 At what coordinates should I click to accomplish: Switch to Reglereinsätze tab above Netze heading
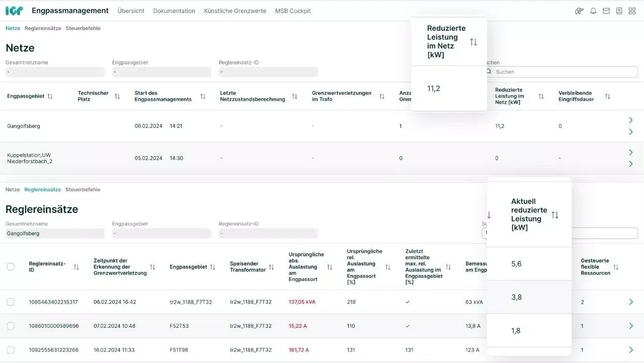point(43,28)
